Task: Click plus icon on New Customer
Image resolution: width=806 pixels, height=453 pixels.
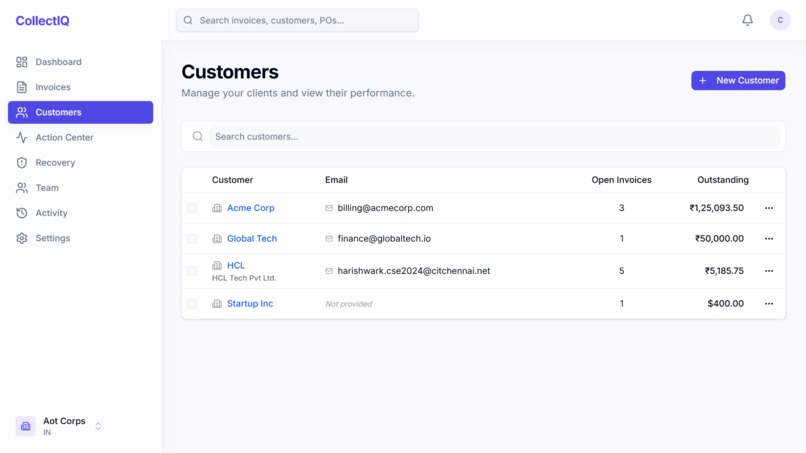Action: [703, 80]
